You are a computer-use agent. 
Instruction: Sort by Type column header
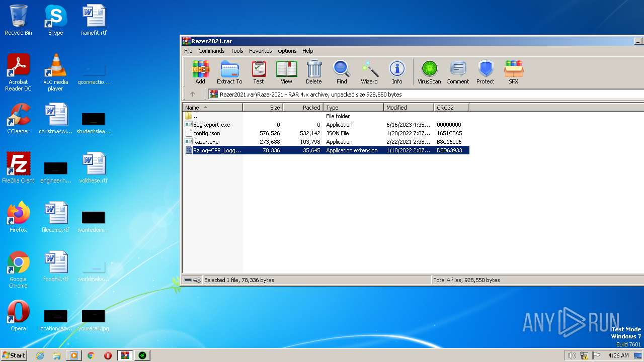(x=353, y=107)
